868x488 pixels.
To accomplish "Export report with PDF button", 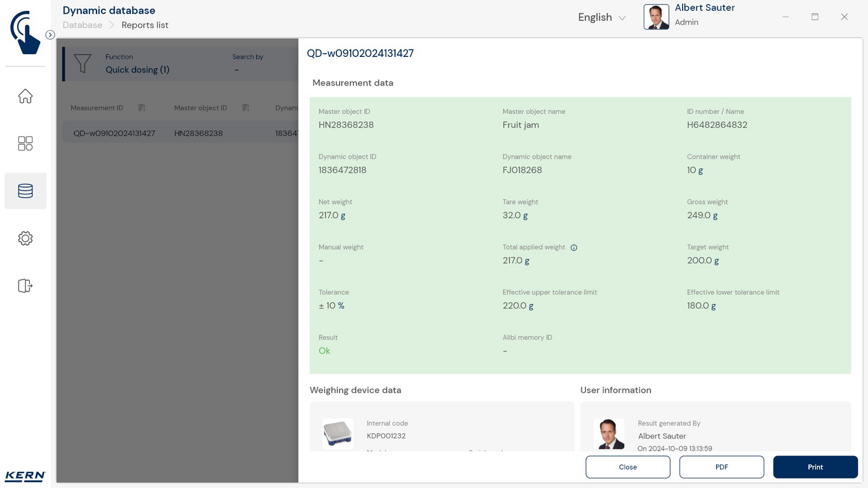I will click(x=722, y=467).
